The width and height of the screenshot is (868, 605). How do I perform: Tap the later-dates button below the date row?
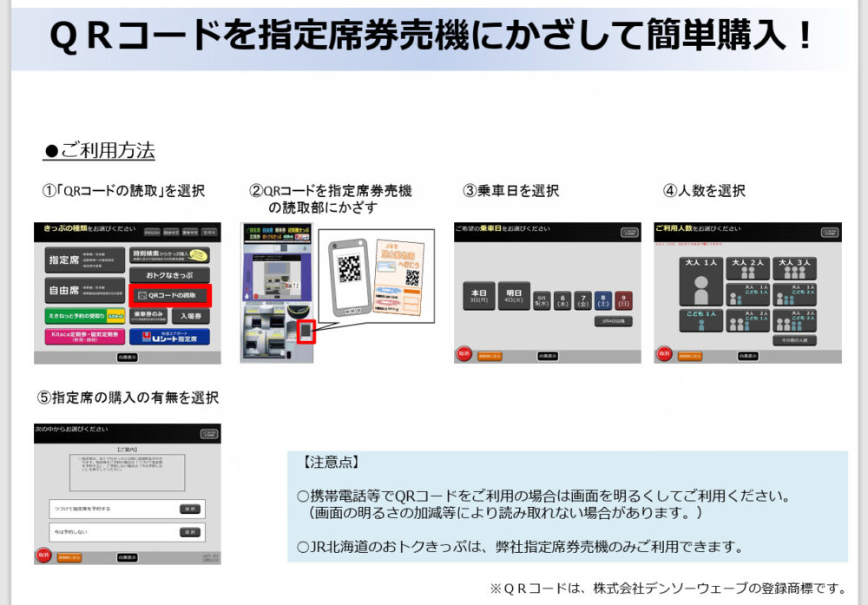pos(614,321)
